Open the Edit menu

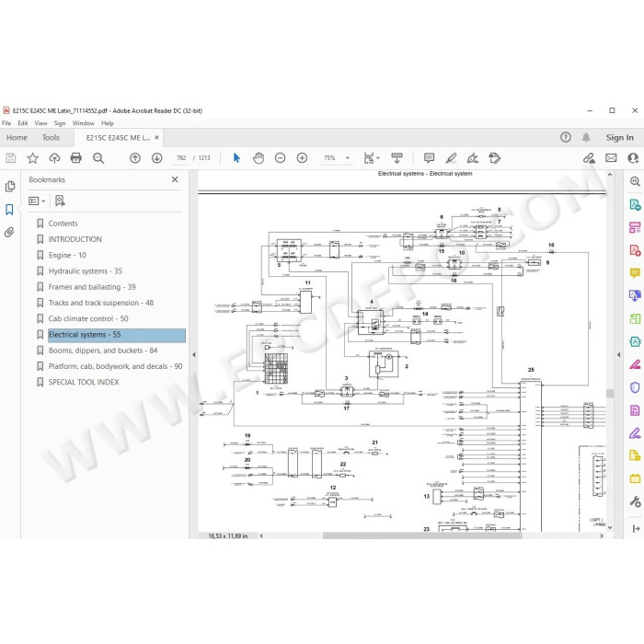(23, 123)
